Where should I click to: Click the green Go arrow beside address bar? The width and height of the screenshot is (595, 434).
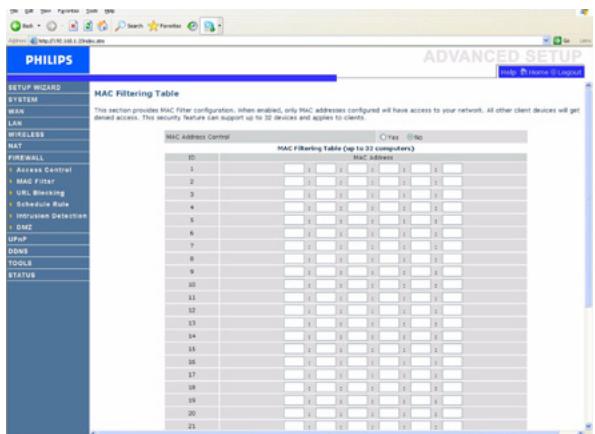(557, 41)
